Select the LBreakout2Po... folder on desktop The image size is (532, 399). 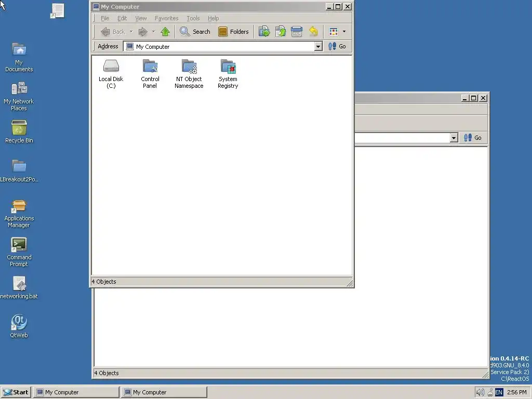(19, 171)
